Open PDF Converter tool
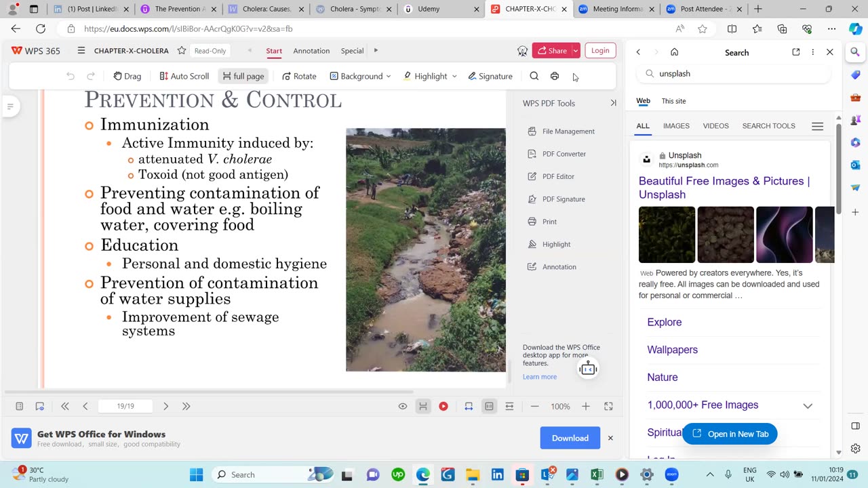The height and width of the screenshot is (488, 868). click(x=557, y=154)
